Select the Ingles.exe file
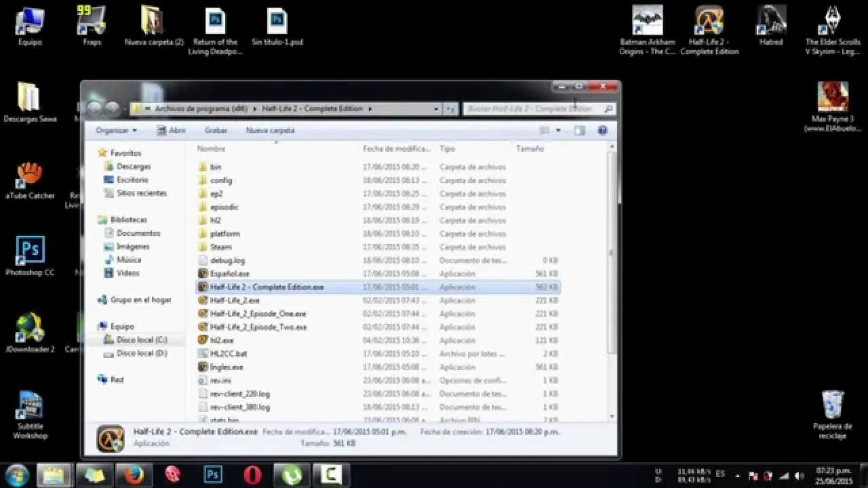Image resolution: width=868 pixels, height=488 pixels. click(378, 367)
